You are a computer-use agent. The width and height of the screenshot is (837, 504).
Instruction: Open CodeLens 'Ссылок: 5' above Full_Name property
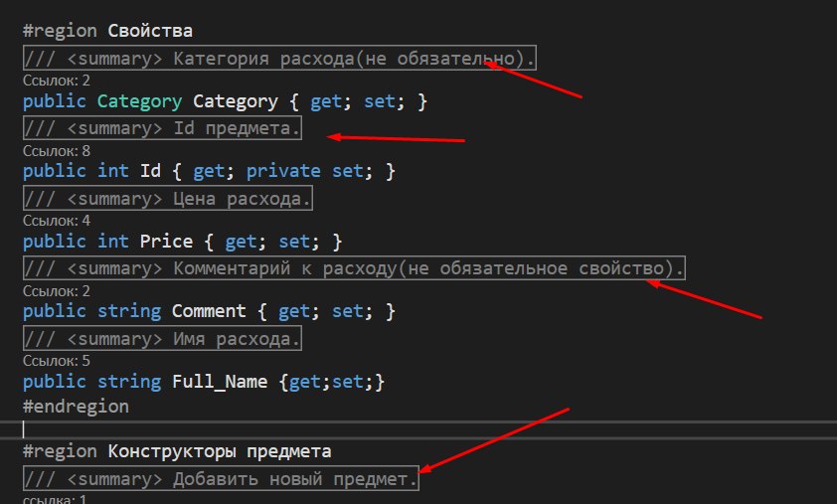(56, 361)
